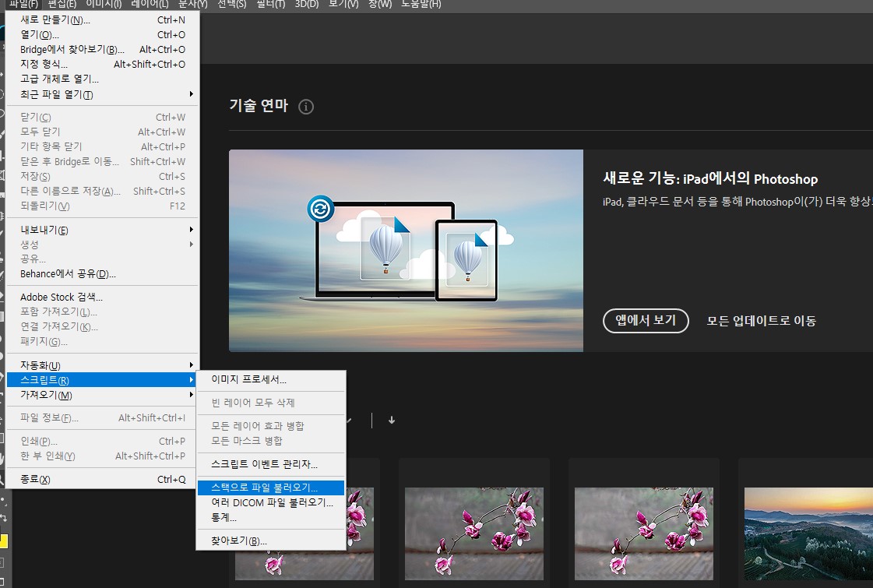Viewport: 873px width, 588px height.
Task: Open the 도움말(H) menu
Action: 421,5
